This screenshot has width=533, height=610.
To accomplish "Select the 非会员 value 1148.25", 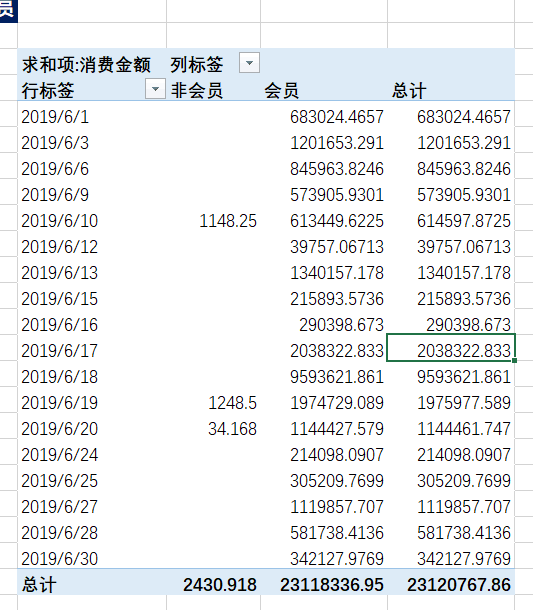I will [x=228, y=221].
